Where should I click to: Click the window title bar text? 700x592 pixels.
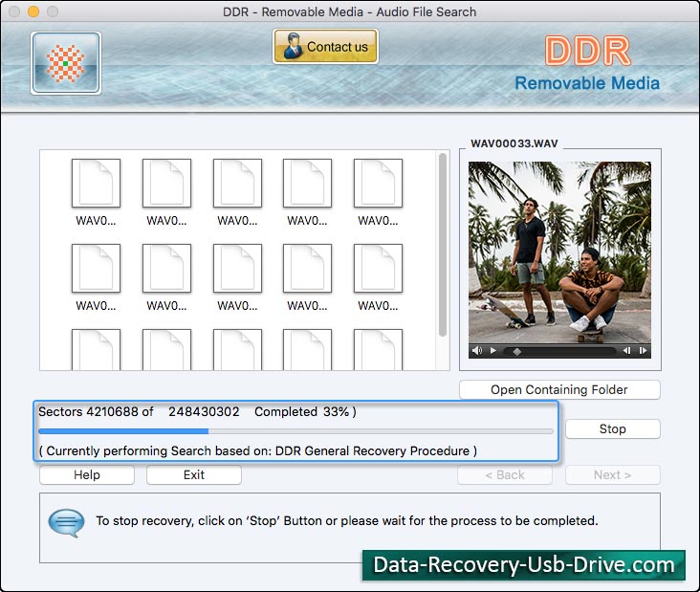[x=350, y=11]
